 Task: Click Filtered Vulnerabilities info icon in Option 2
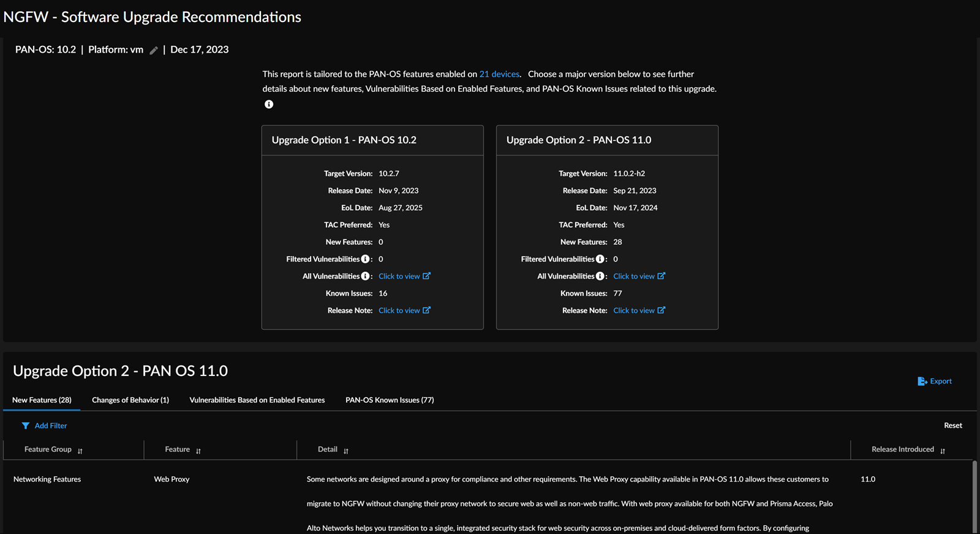click(600, 259)
